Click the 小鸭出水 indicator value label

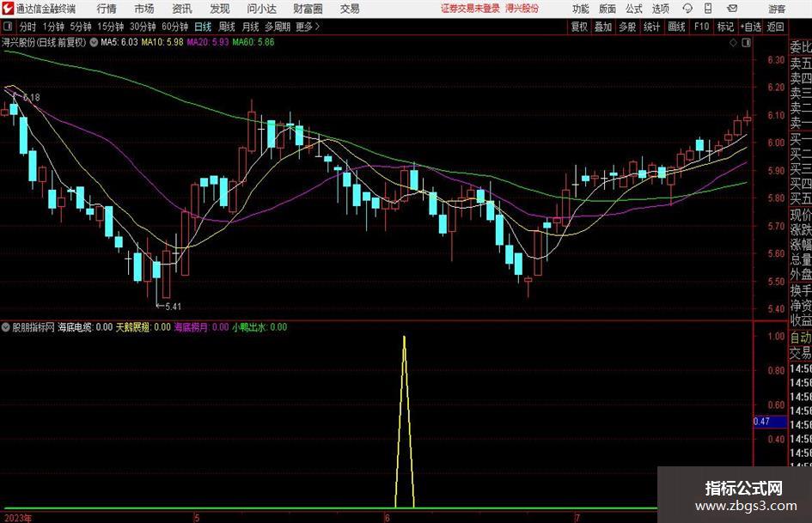point(259,327)
